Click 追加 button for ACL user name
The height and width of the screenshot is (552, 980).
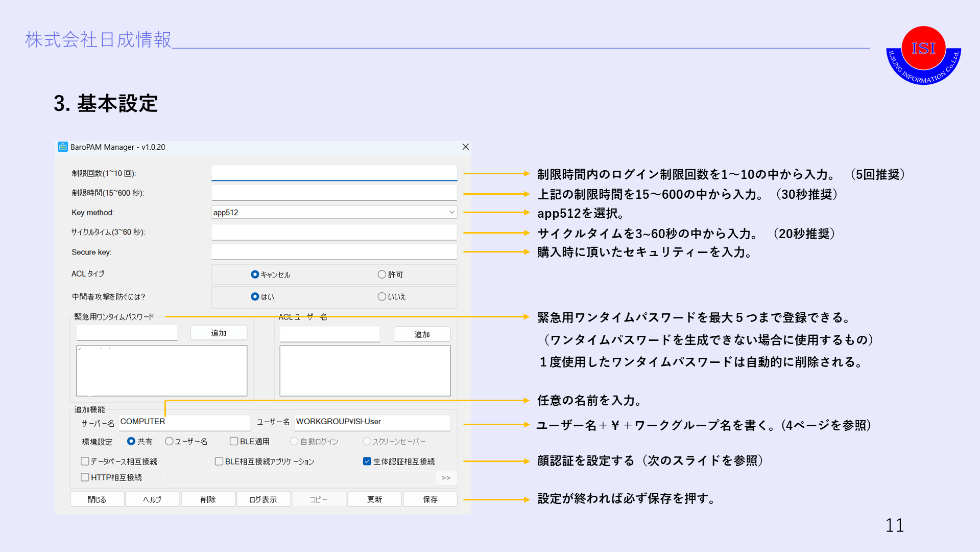click(422, 334)
